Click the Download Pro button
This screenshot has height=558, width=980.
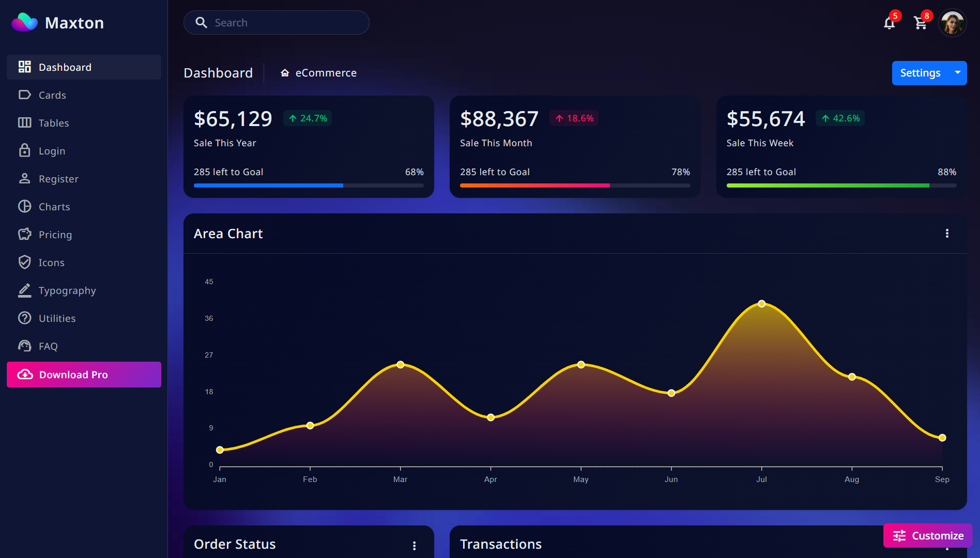(84, 375)
